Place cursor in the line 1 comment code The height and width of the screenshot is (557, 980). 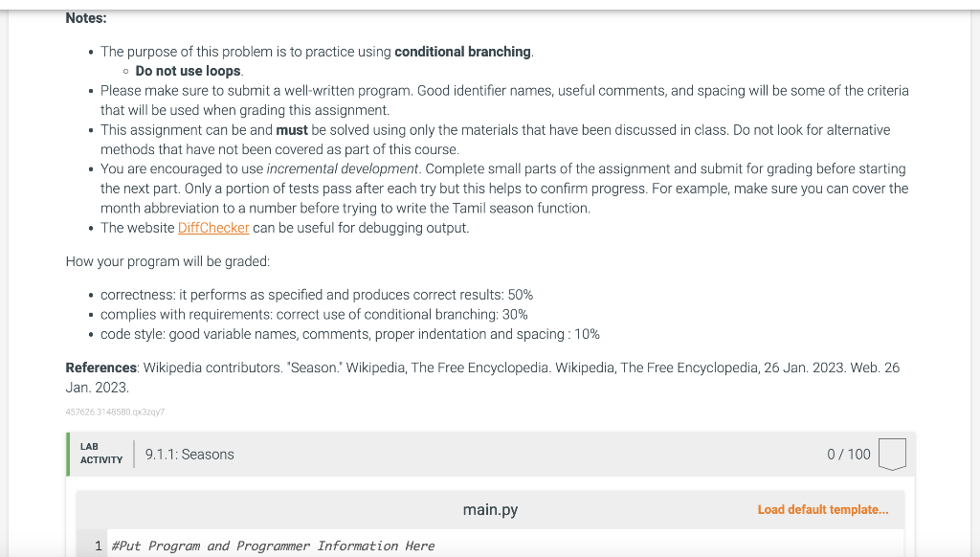273,546
